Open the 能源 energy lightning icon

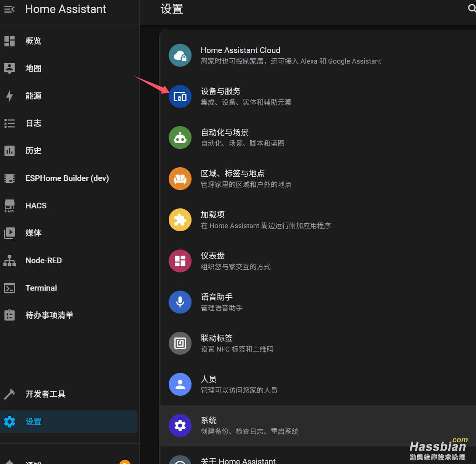(10, 96)
